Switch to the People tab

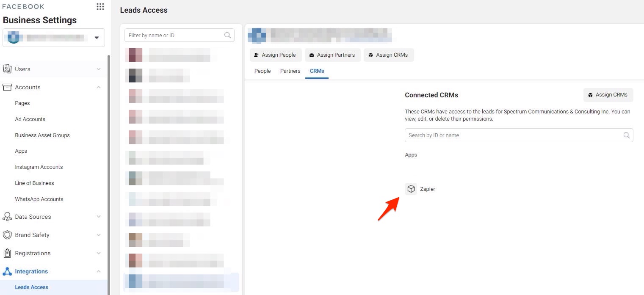pos(262,71)
